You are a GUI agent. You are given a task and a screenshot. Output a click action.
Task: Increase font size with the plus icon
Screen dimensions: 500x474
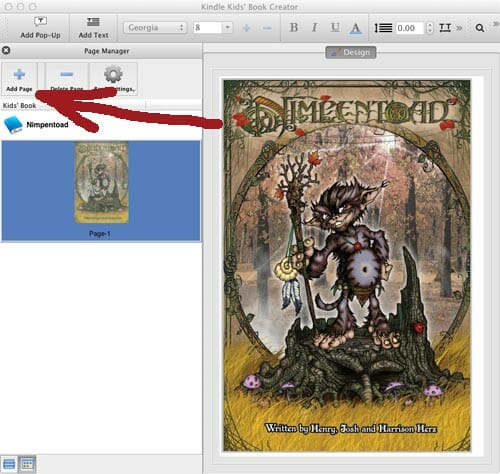[x=247, y=28]
